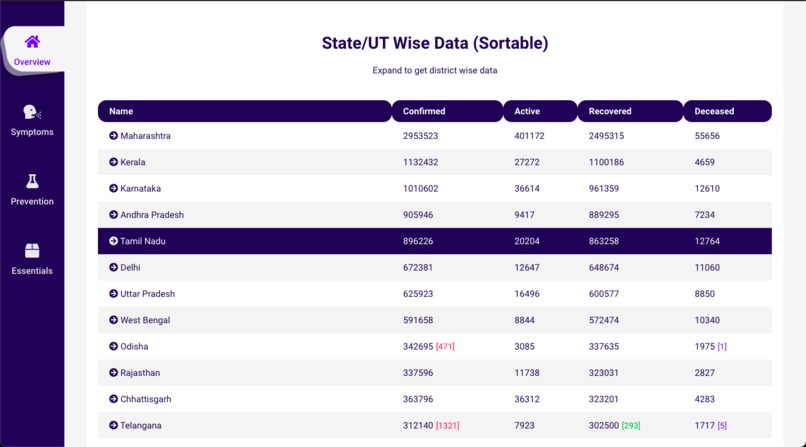806x447 pixels.
Task: Click Odisha deceased delta [1]
Action: [x=722, y=347]
